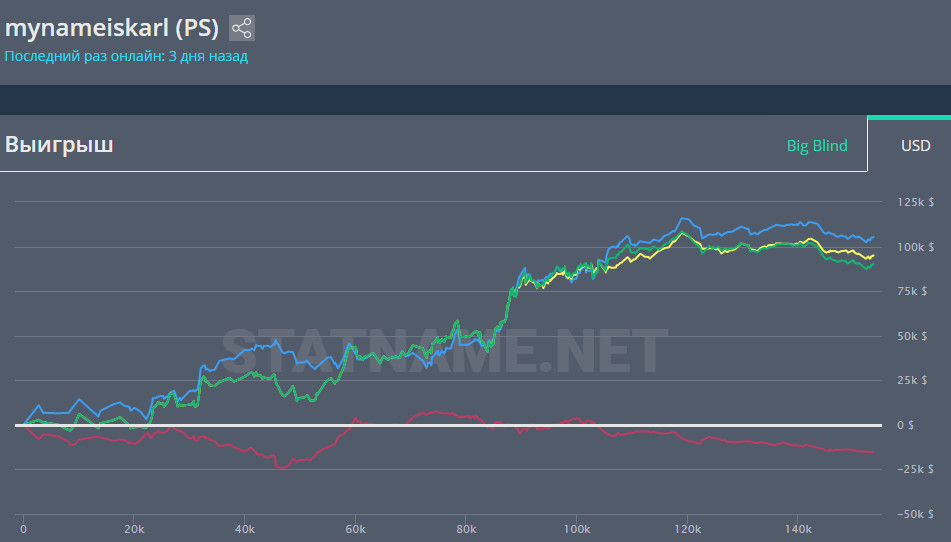This screenshot has height=542, width=951.
Task: Click the 80k x-axis tick label
Action: pos(465,528)
